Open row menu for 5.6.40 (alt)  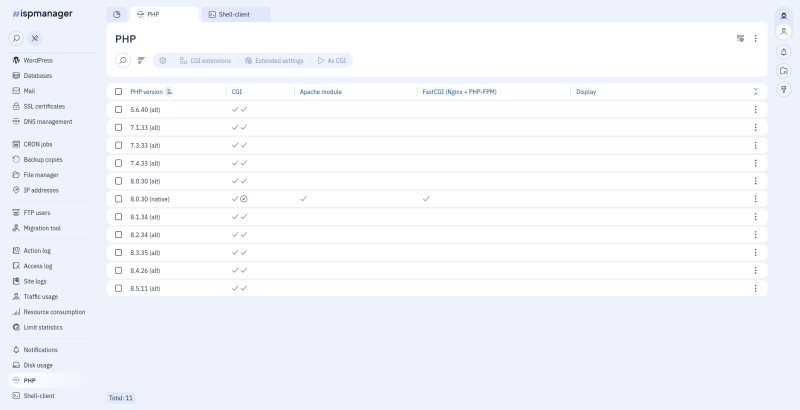pyautogui.click(x=756, y=110)
